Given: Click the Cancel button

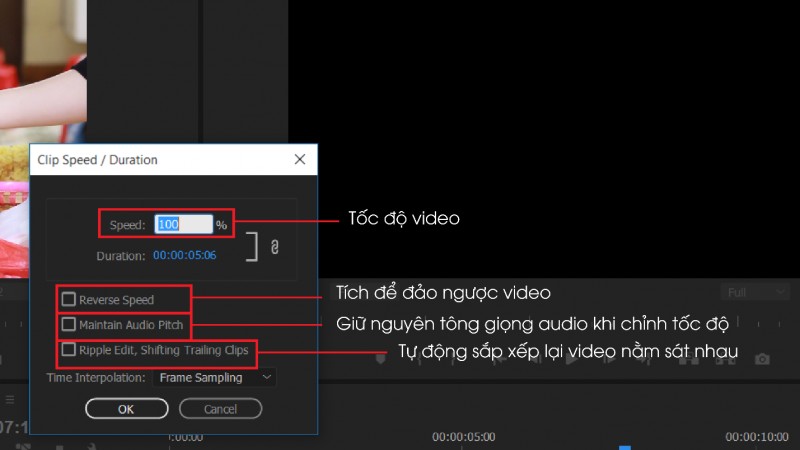Looking at the screenshot, I should pos(220,409).
